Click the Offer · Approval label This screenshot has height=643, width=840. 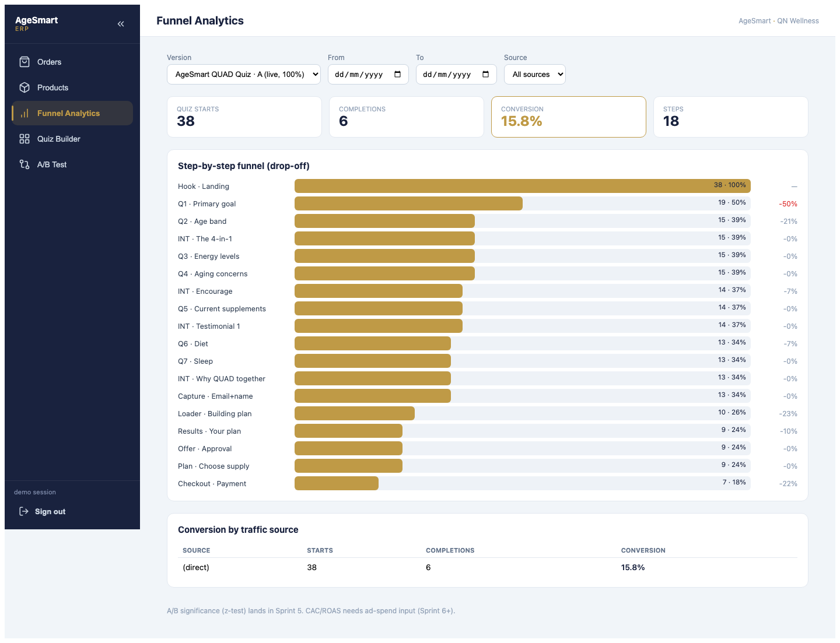click(205, 448)
